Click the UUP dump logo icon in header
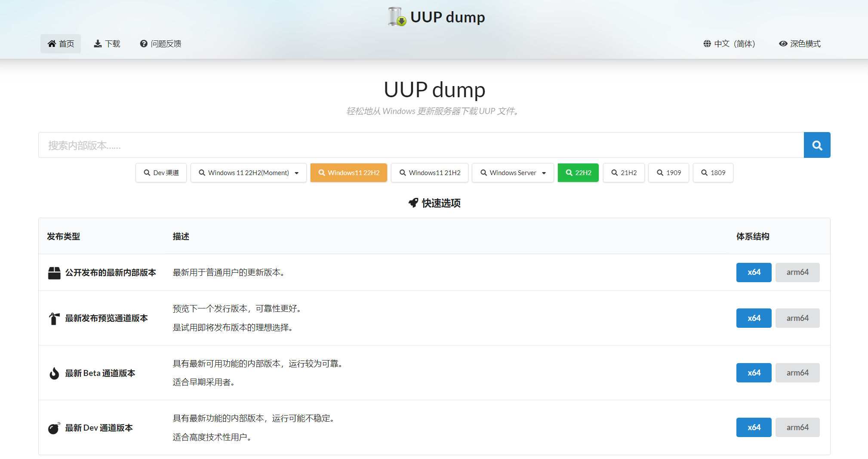Viewport: 868px width, 459px height. tap(397, 17)
